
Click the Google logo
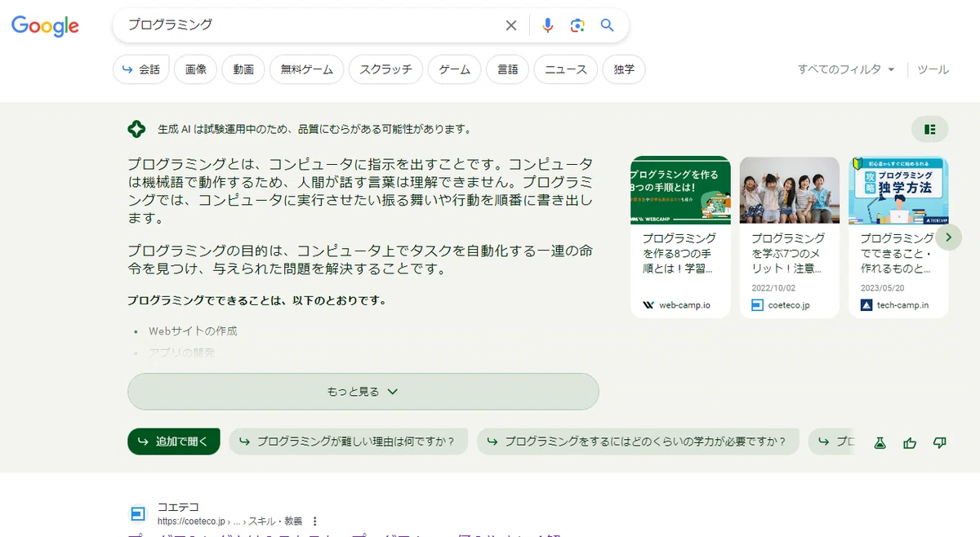(x=45, y=26)
